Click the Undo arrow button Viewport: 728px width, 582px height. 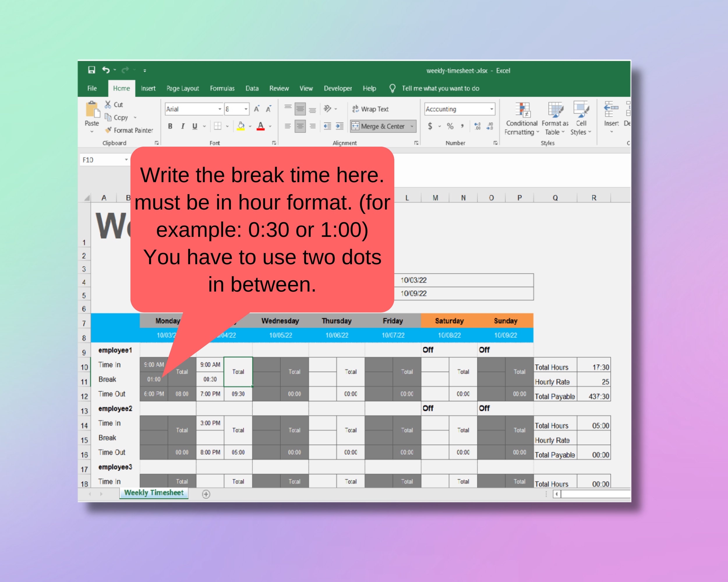point(105,70)
